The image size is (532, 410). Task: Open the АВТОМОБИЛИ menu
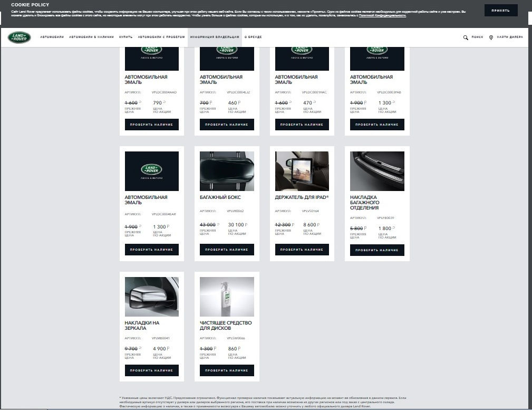pos(52,37)
